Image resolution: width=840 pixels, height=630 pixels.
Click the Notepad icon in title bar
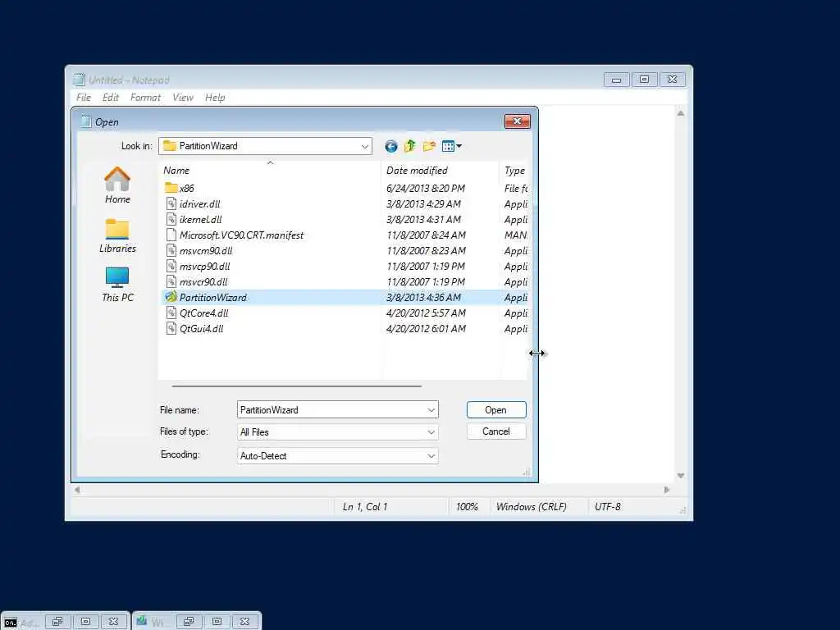[80, 80]
